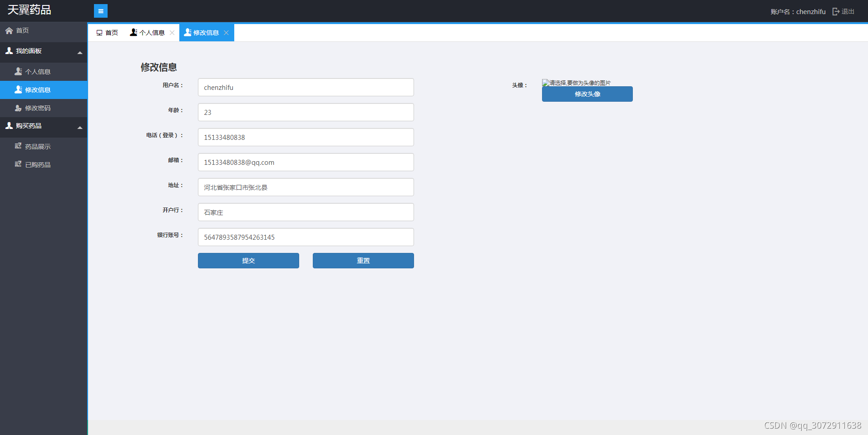Screen dimensions: 868x435
Task: Click the 提交 button
Action: coord(248,261)
